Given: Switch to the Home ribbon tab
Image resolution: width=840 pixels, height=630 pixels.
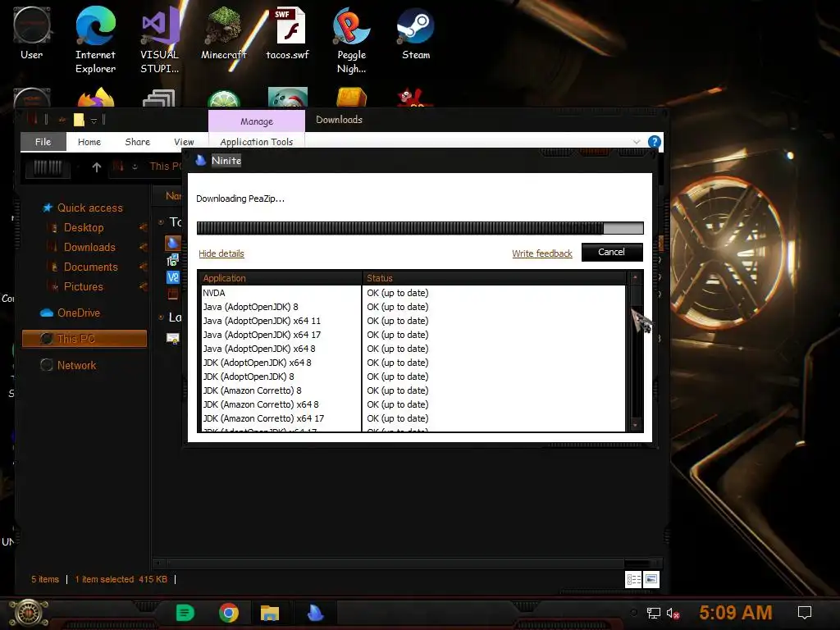Looking at the screenshot, I should (89, 142).
